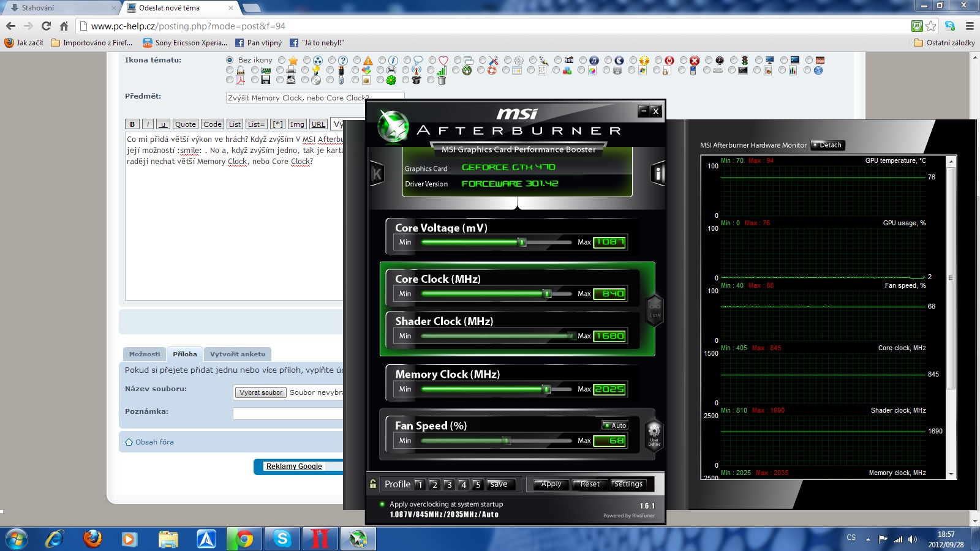The height and width of the screenshot is (551, 980).
Task: Launch Internet Explorer from the taskbar
Action: point(55,539)
